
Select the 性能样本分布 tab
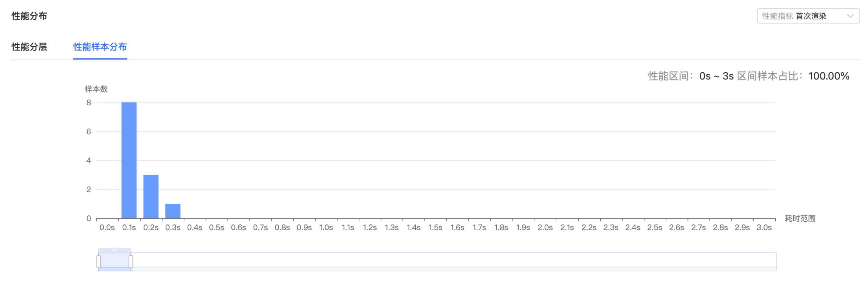[100, 46]
